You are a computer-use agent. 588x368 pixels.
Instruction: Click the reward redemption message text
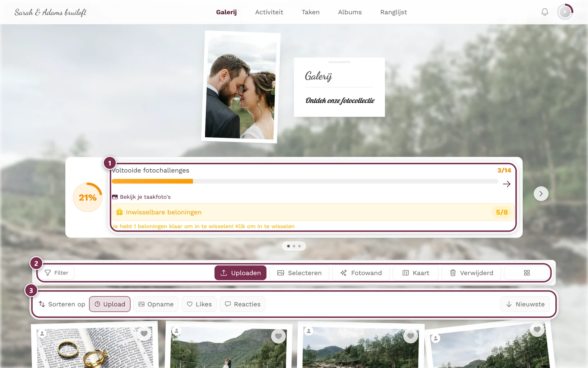click(x=203, y=226)
